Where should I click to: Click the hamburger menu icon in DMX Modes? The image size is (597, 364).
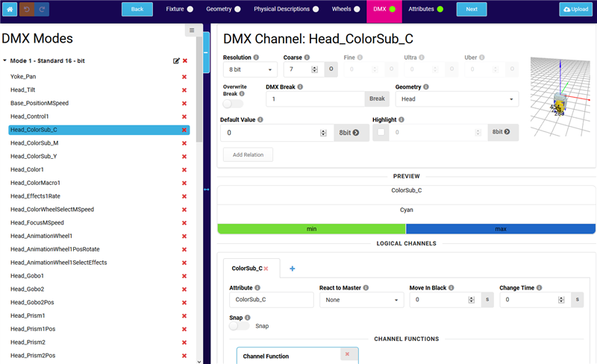pos(192,31)
